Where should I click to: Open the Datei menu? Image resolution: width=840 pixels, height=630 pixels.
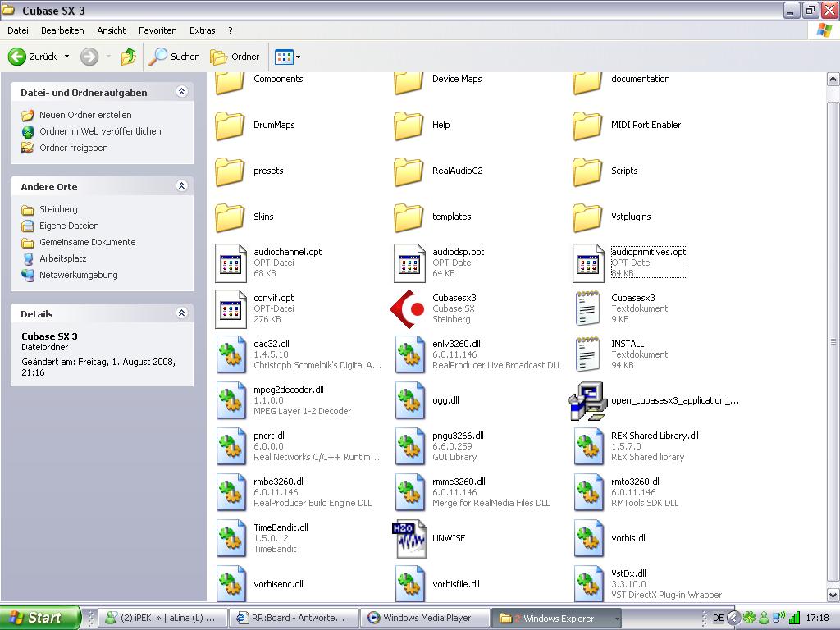pos(18,30)
